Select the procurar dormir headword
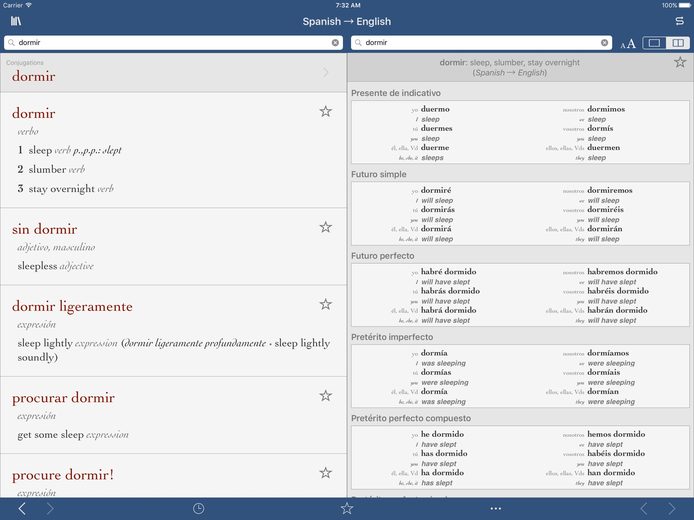 [x=63, y=397]
